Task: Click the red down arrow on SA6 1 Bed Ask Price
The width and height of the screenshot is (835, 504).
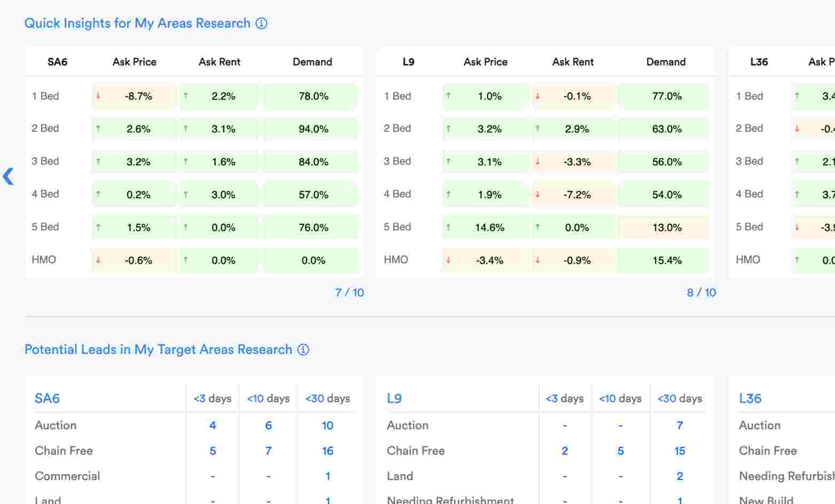Action: [98, 97]
